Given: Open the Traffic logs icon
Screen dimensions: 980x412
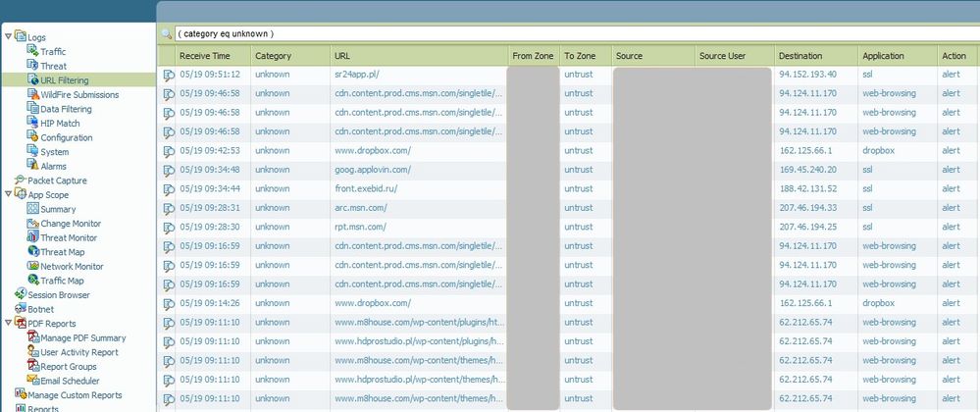Looking at the screenshot, I should [x=33, y=51].
